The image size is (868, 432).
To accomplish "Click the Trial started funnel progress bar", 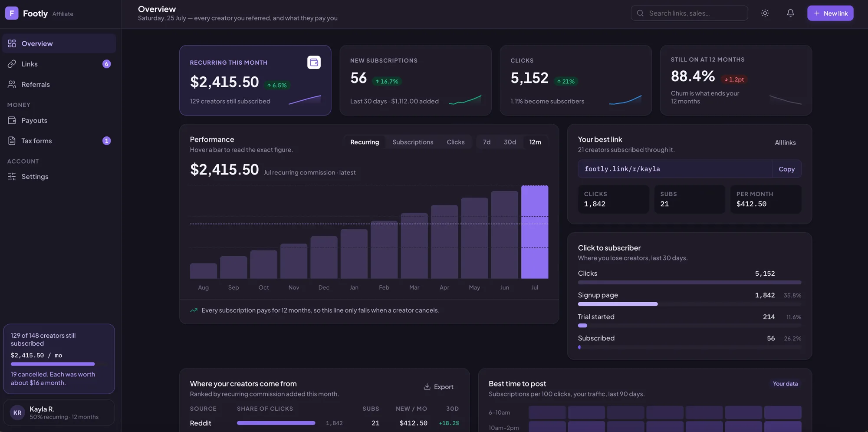I will click(690, 326).
